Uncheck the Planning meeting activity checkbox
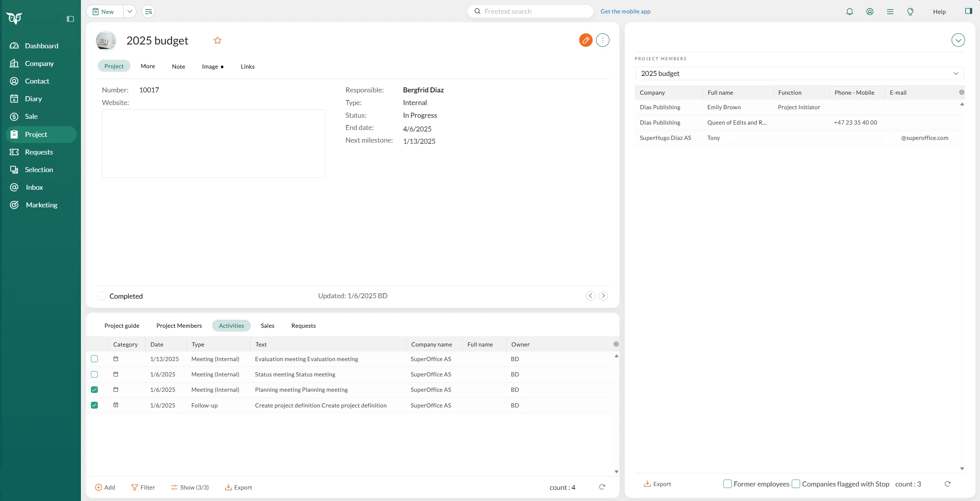Screen dimensions: 980x501 tap(94, 389)
